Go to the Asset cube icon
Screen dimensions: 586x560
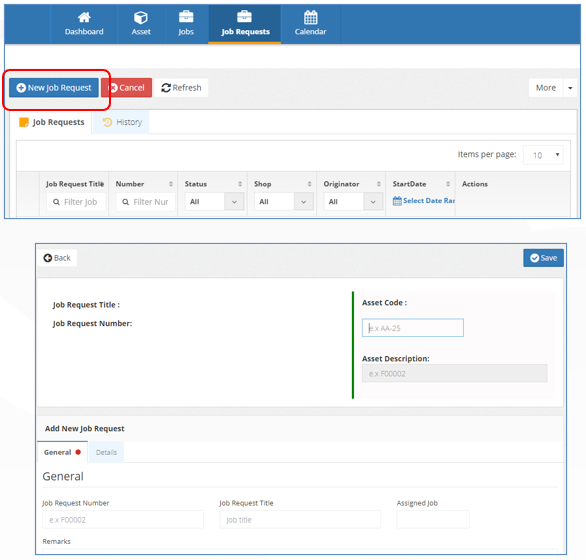[141, 17]
